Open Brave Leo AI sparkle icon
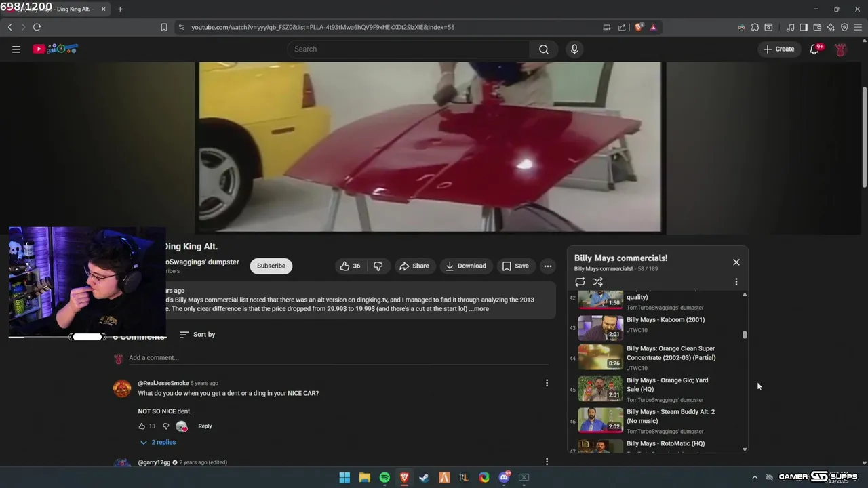868x488 pixels. [831, 27]
